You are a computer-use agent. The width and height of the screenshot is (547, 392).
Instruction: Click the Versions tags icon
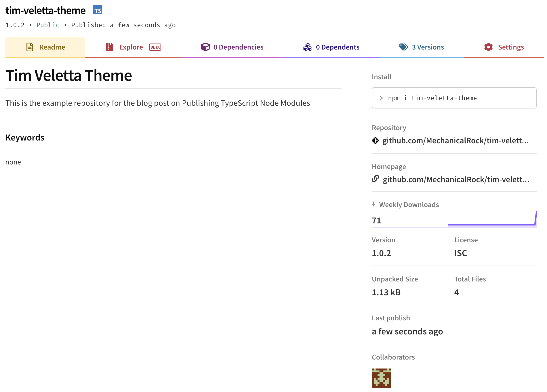(404, 47)
